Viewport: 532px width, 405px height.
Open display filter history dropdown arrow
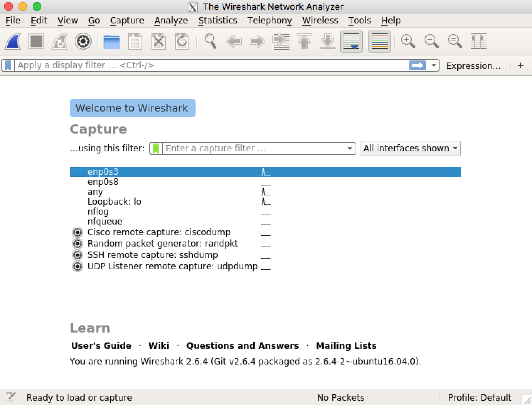pyautogui.click(x=433, y=65)
